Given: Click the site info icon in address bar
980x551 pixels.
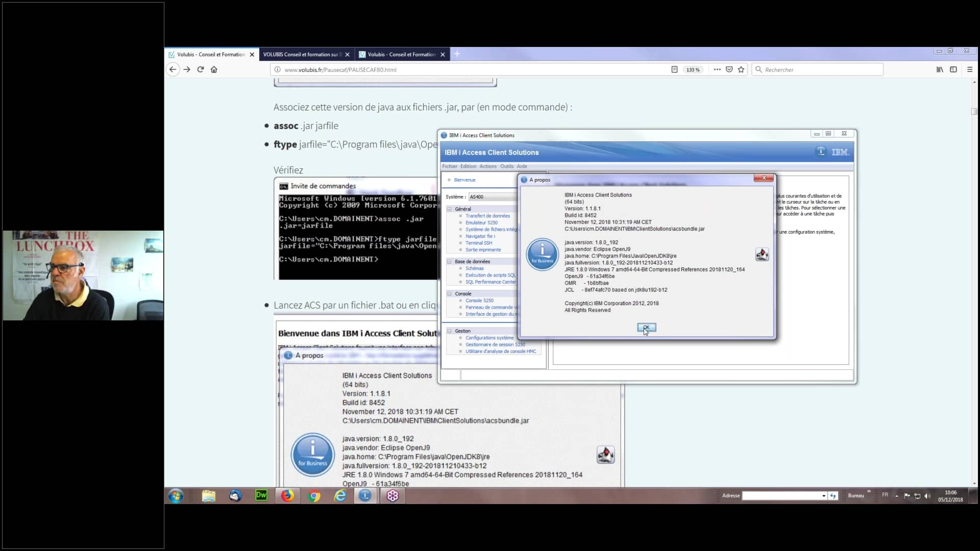Looking at the screenshot, I should click(x=277, y=69).
